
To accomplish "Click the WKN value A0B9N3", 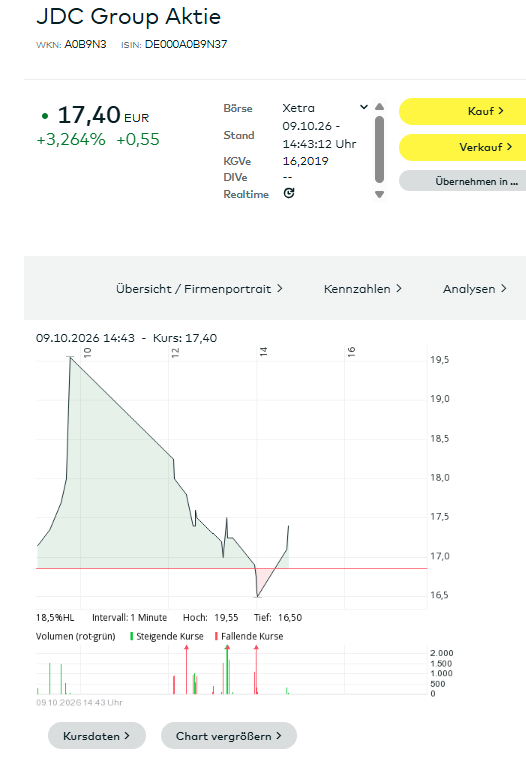I will click(x=85, y=44).
